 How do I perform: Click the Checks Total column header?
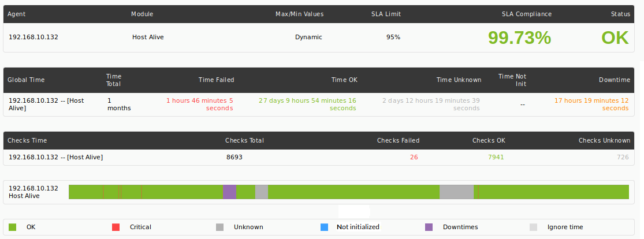click(x=244, y=140)
